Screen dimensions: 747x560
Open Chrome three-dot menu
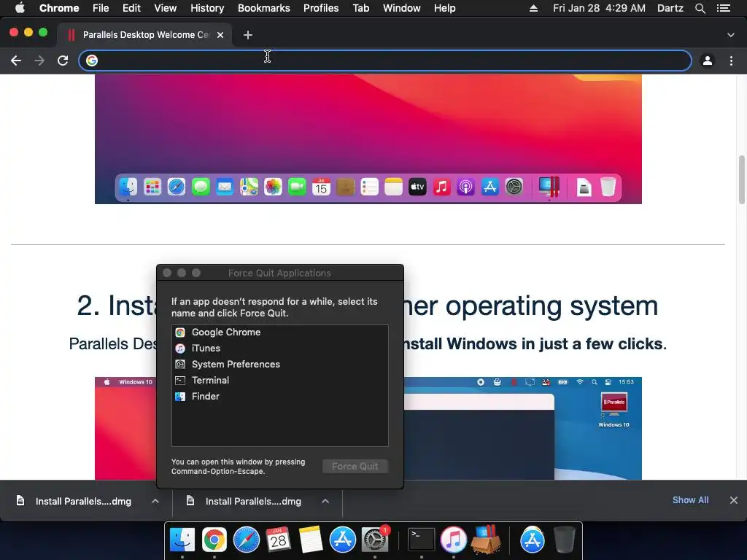coord(731,61)
